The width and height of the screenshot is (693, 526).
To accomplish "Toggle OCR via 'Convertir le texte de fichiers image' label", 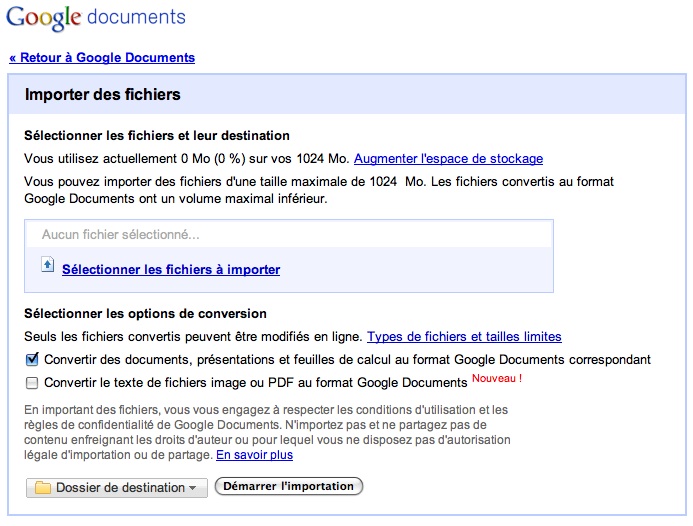I will [255, 383].
